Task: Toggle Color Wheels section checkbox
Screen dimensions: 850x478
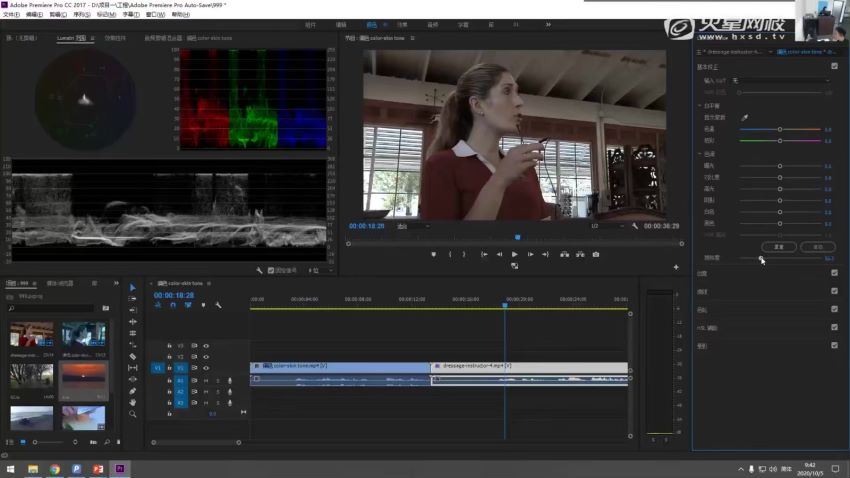Action: (834, 309)
